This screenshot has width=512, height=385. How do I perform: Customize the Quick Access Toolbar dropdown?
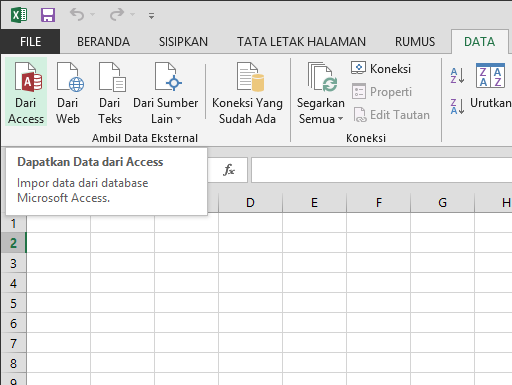pos(151,16)
